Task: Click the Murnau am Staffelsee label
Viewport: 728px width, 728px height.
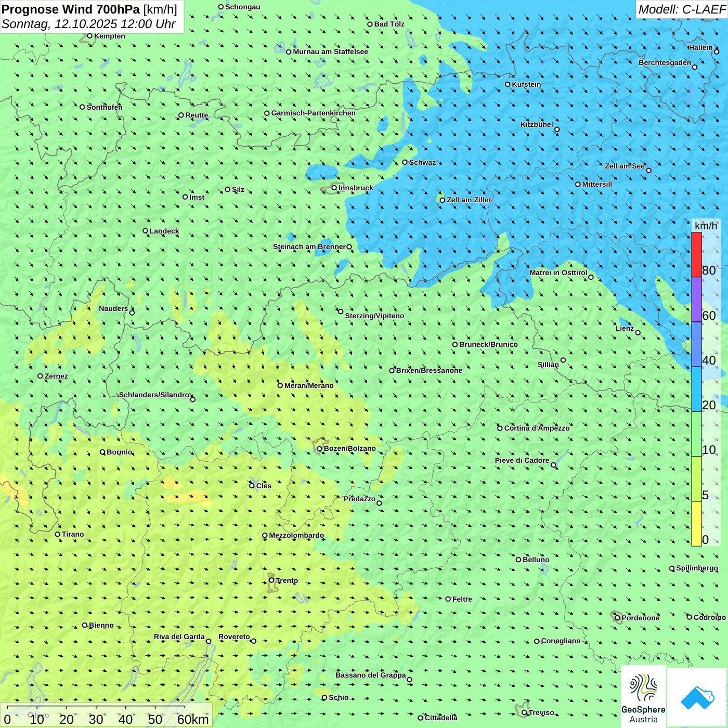Action: tap(331, 51)
